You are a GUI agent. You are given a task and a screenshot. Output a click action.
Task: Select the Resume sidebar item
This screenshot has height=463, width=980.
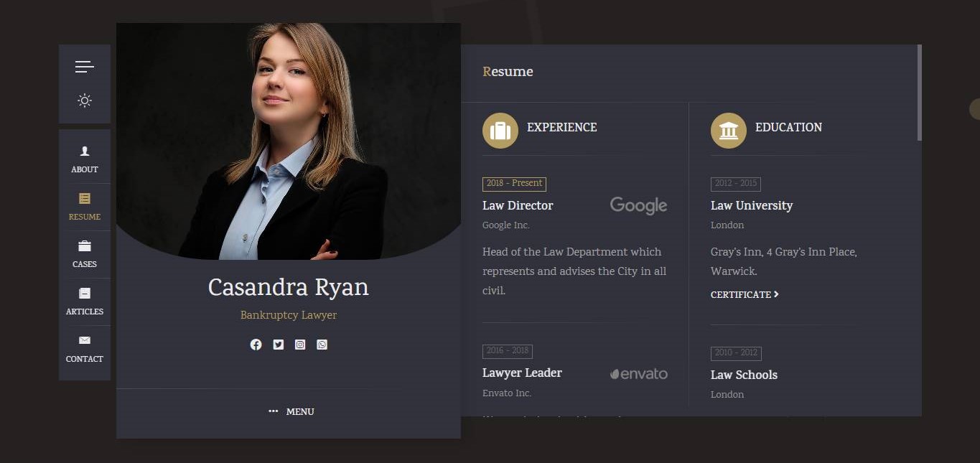tap(85, 206)
